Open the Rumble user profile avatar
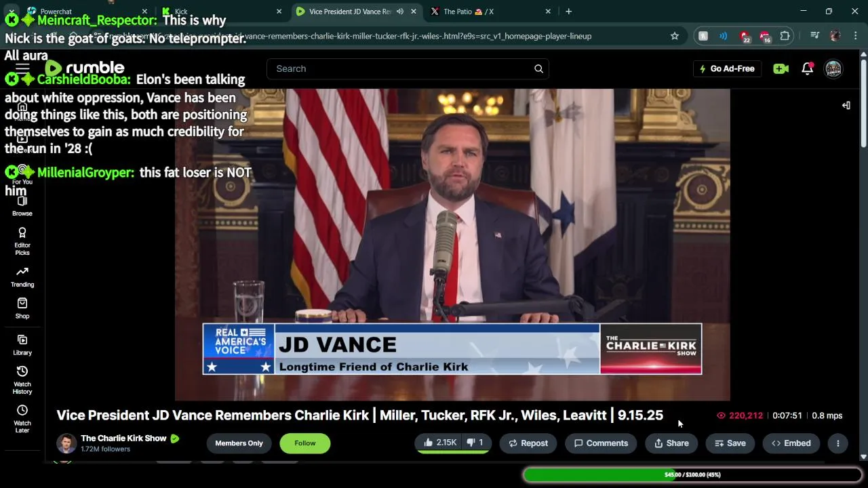 pos(833,68)
